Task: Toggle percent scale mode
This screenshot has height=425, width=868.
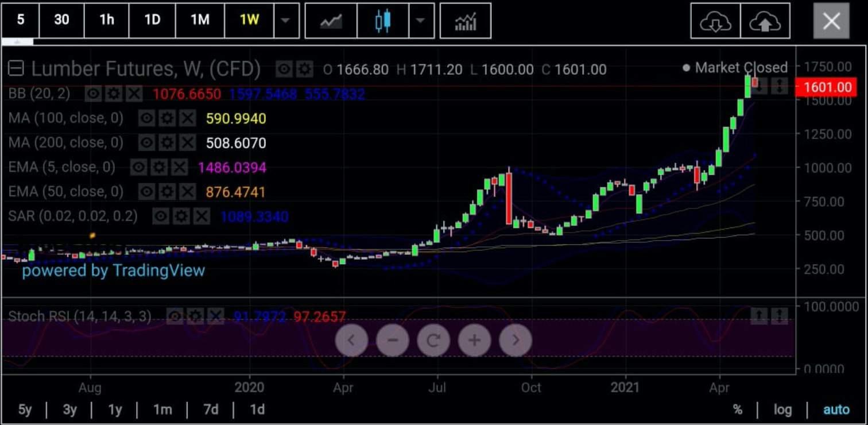Action: [738, 409]
